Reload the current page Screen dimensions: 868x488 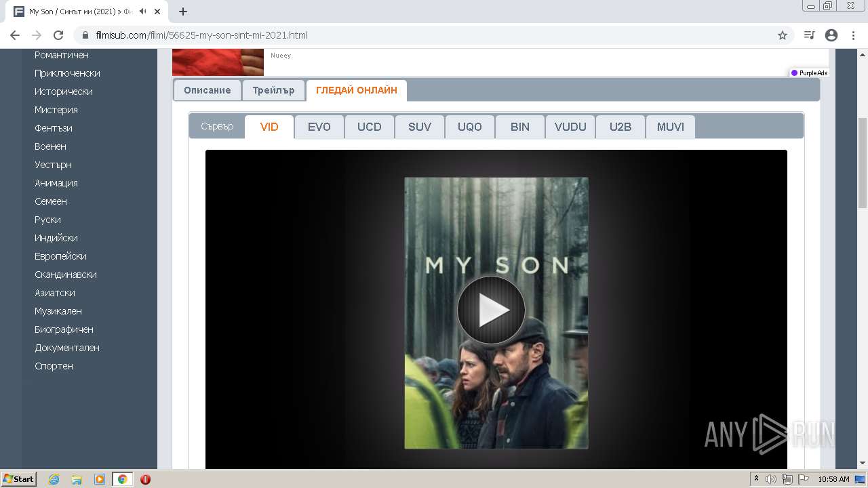pos(58,35)
